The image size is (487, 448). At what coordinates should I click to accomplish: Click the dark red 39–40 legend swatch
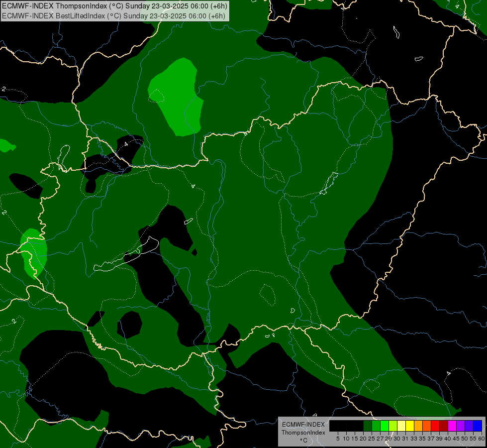click(444, 426)
